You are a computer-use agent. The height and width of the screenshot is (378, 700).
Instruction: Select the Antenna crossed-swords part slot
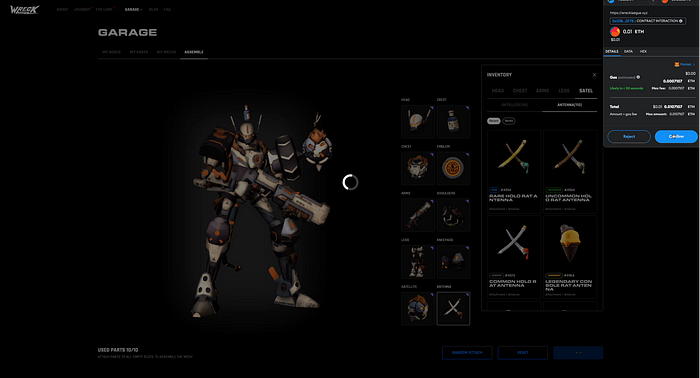(x=453, y=308)
